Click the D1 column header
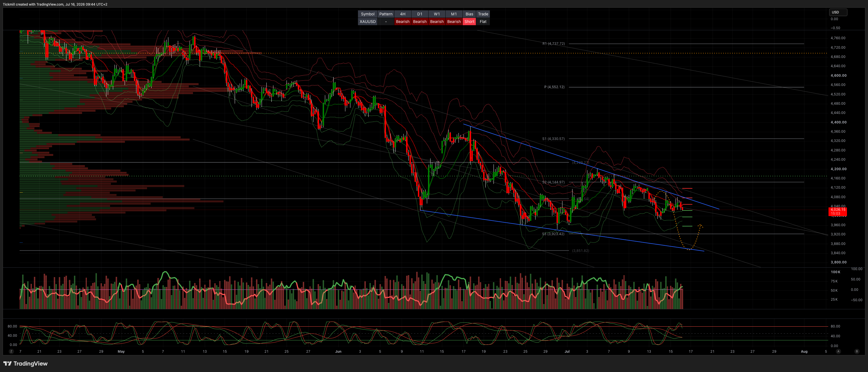This screenshot has width=868, height=372. pos(420,14)
